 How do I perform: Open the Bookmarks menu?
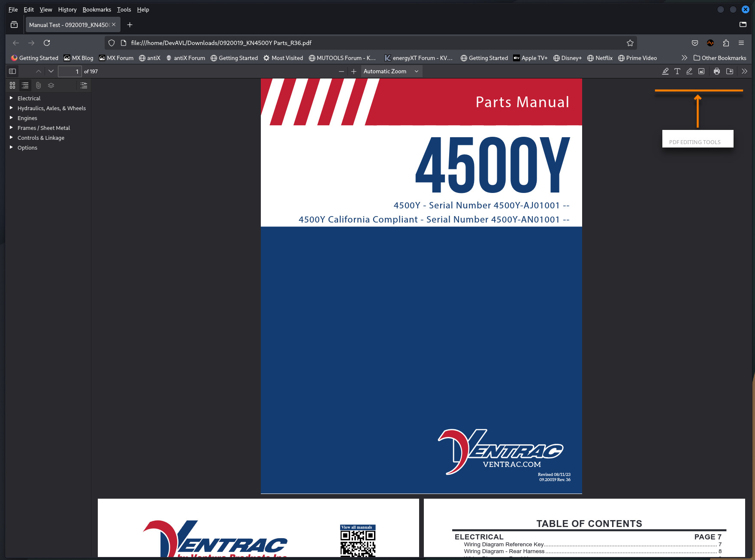(x=97, y=9)
